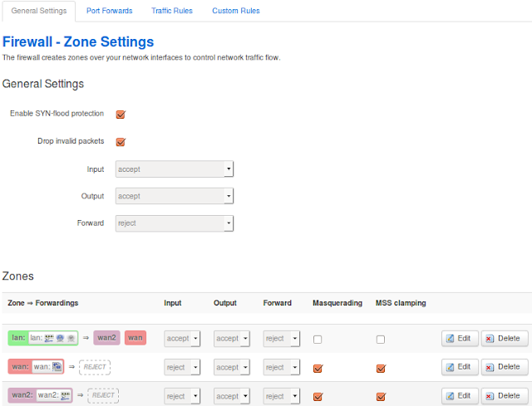Click the gray disabled wireless icon in lan

pos(71,338)
